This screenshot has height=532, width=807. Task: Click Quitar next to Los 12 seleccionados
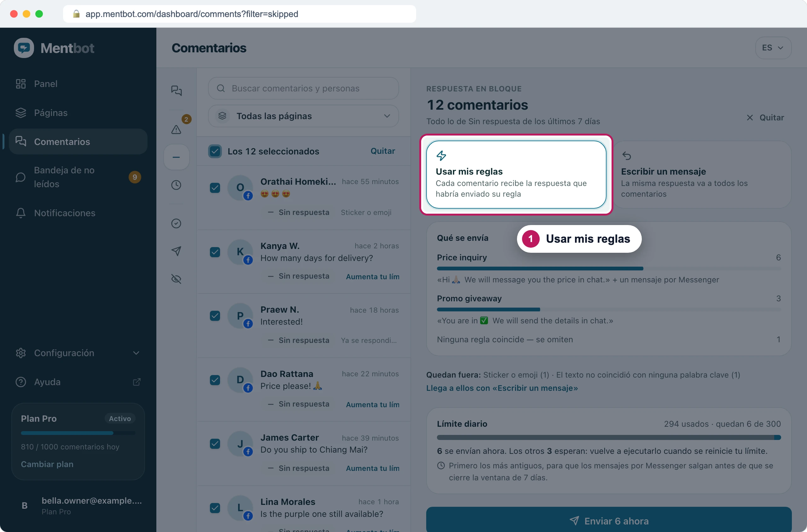tap(382, 151)
